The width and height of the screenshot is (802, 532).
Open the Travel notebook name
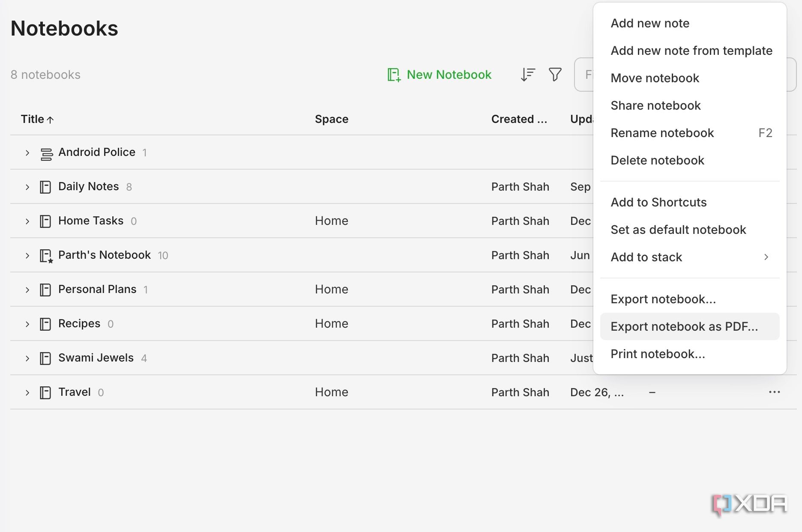pyautogui.click(x=75, y=392)
